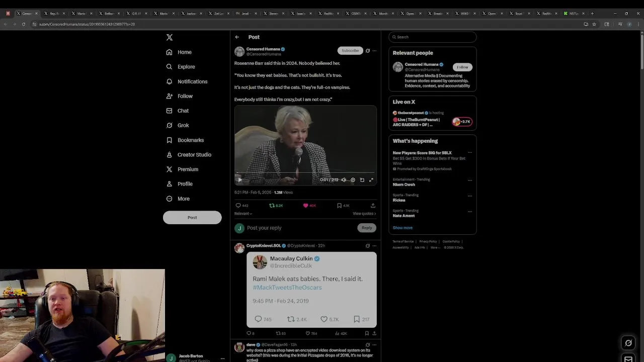
Task: Open more options for Nate Ament trend
Action: pyautogui.click(x=470, y=211)
